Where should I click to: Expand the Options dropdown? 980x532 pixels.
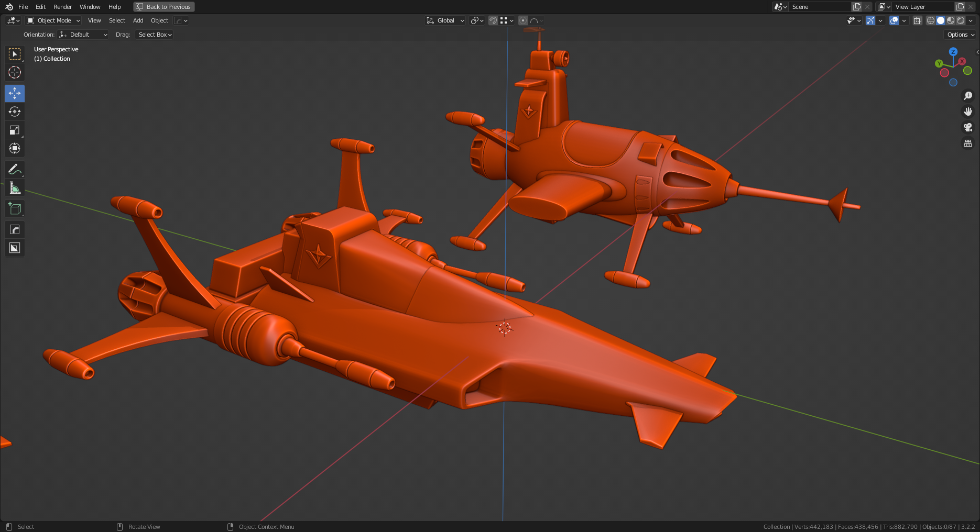point(961,35)
